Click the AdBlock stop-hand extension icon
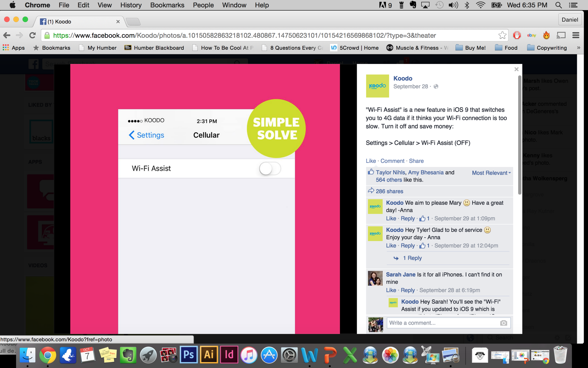Image resolution: width=588 pixels, height=368 pixels. 517,35
